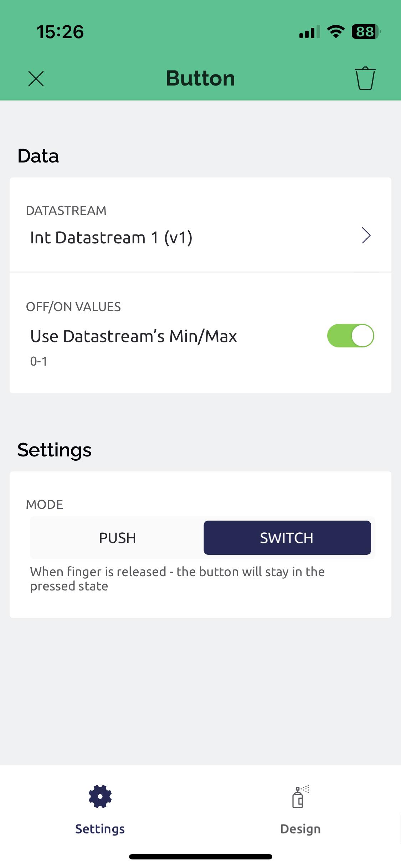Close the Button settings with X icon
The height and width of the screenshot is (868, 401).
tap(36, 79)
